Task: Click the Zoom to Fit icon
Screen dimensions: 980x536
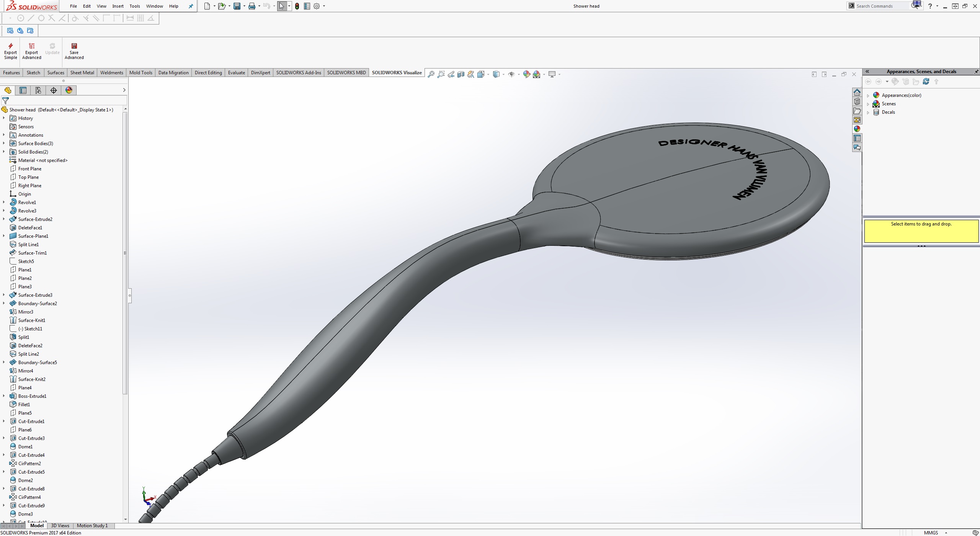Action: click(431, 74)
